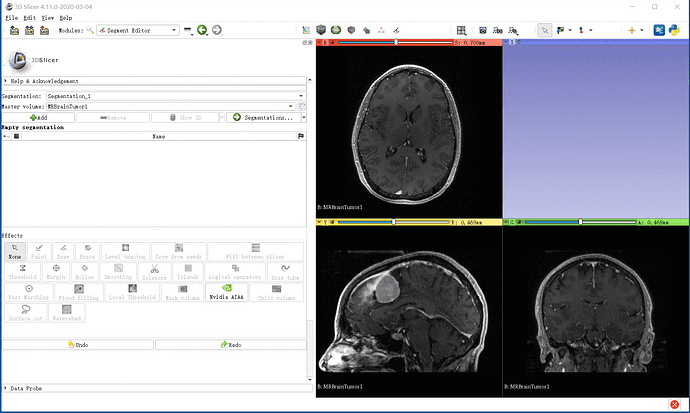Click the red error log icon
The width and height of the screenshot is (690, 413).
674,404
